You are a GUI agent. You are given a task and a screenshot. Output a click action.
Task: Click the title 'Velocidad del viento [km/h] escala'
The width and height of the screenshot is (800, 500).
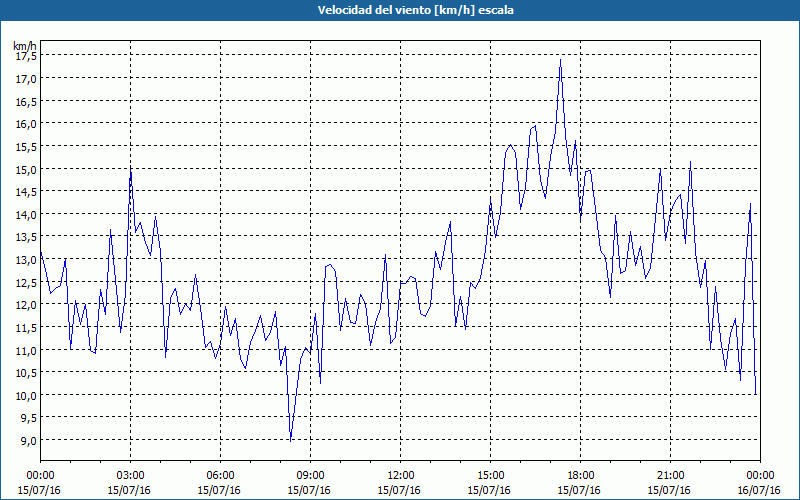[415, 10]
